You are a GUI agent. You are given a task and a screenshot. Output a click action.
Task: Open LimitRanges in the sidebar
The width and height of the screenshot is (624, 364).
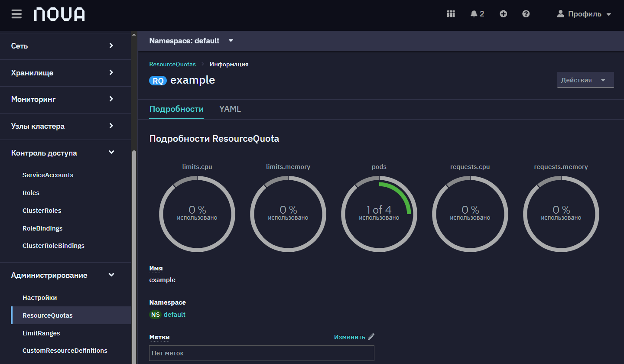point(41,333)
